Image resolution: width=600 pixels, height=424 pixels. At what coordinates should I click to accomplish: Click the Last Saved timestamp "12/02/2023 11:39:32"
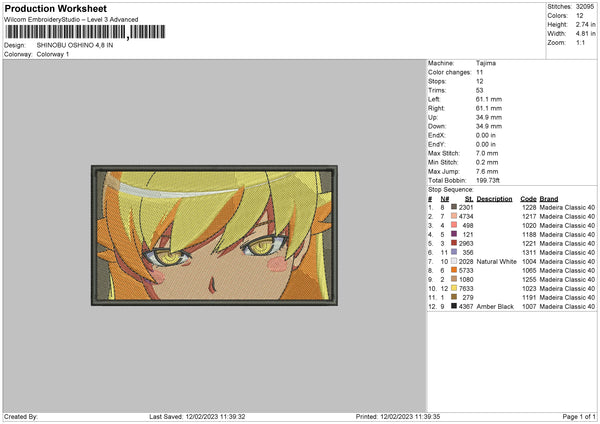[215, 417]
